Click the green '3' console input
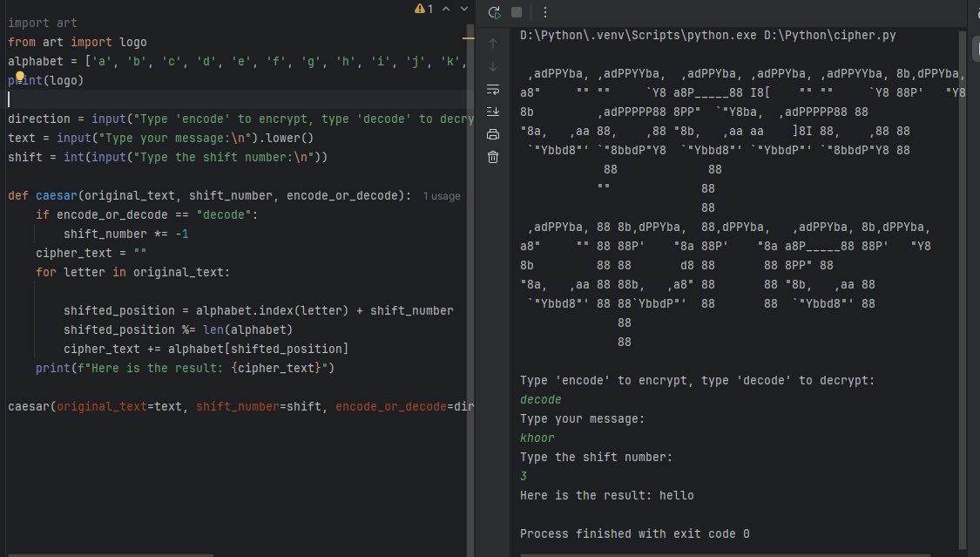 click(524, 476)
